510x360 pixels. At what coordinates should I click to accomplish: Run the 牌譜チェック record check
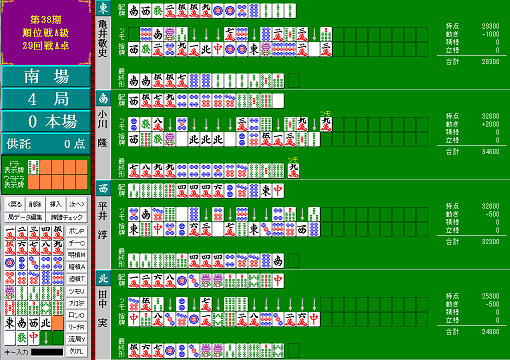pos(67,217)
